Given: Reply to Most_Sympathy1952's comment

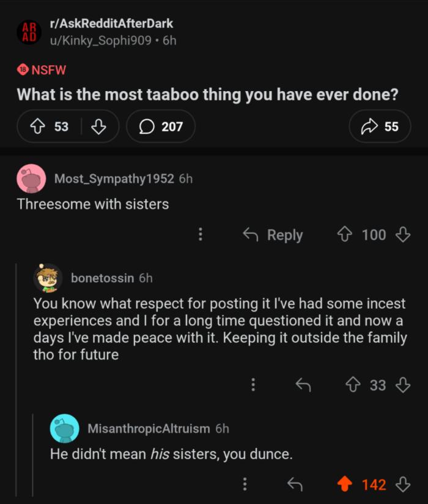Looking at the screenshot, I should tap(273, 235).
